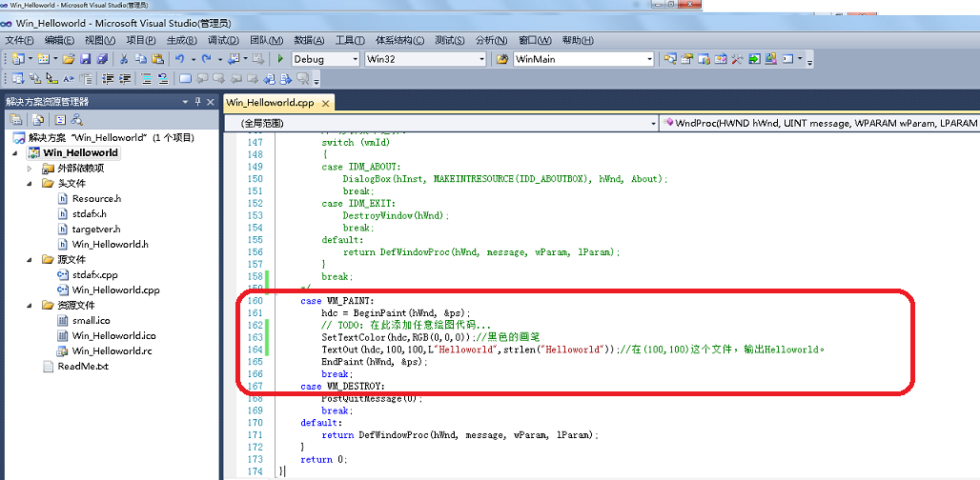
Task: Open the Debug configuration dropdown
Action: [x=355, y=59]
